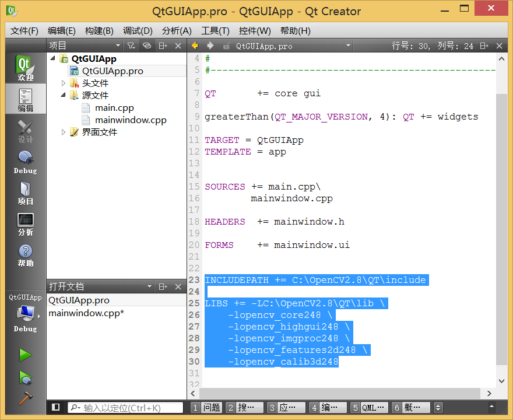
Task: Open the 调试(D) menu
Action: [x=138, y=31]
